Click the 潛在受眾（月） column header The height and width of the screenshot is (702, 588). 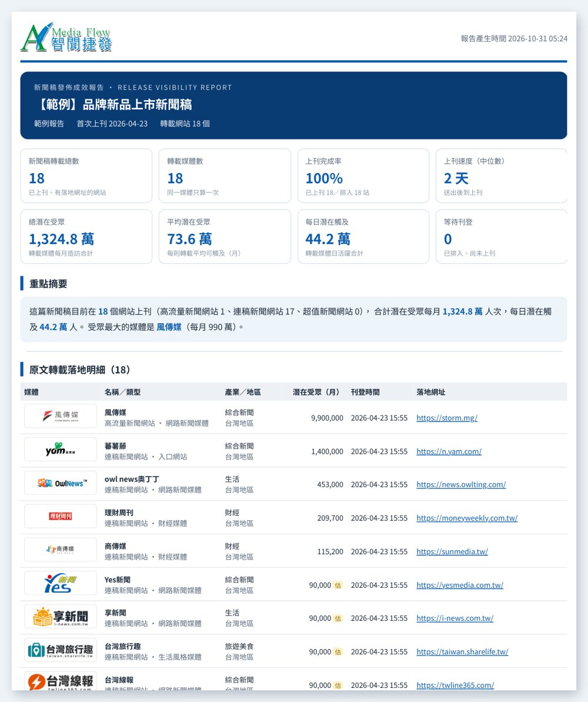pyautogui.click(x=316, y=392)
